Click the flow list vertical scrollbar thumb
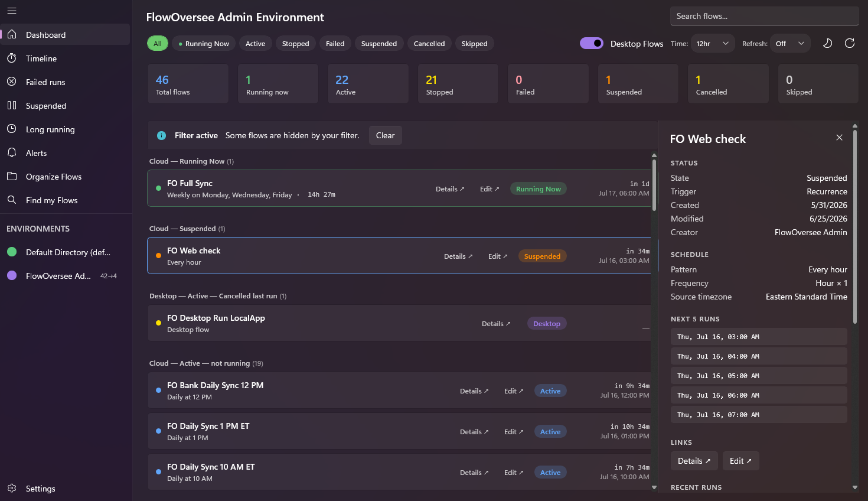The image size is (868, 501). [x=654, y=185]
